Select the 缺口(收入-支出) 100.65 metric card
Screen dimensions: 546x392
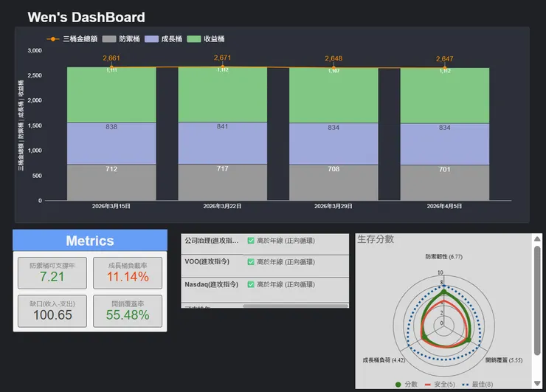[52, 311]
